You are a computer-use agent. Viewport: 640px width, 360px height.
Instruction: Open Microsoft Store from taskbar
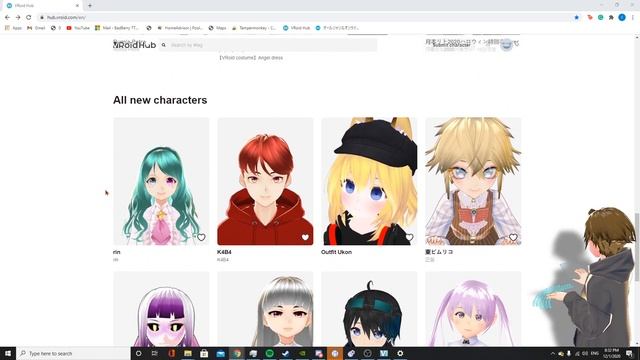click(204, 353)
